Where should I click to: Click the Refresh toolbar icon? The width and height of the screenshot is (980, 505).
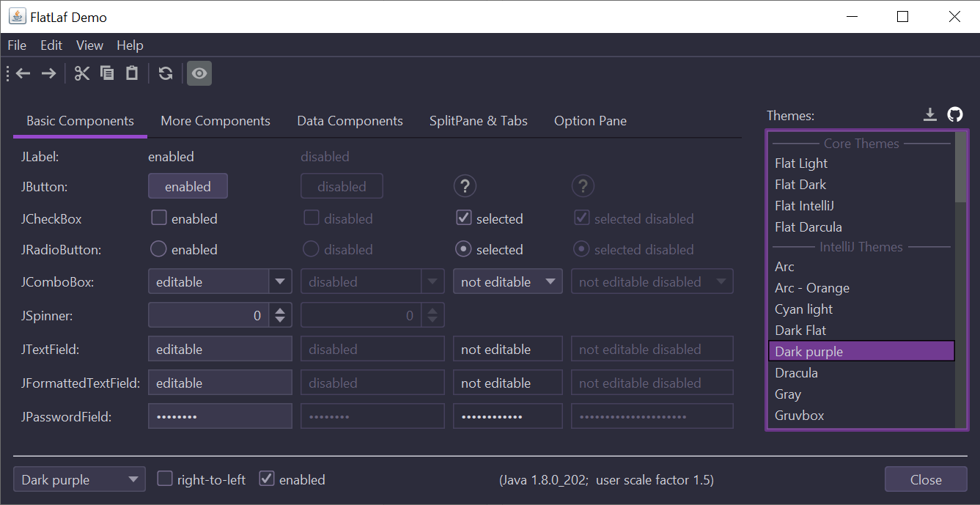(x=166, y=73)
